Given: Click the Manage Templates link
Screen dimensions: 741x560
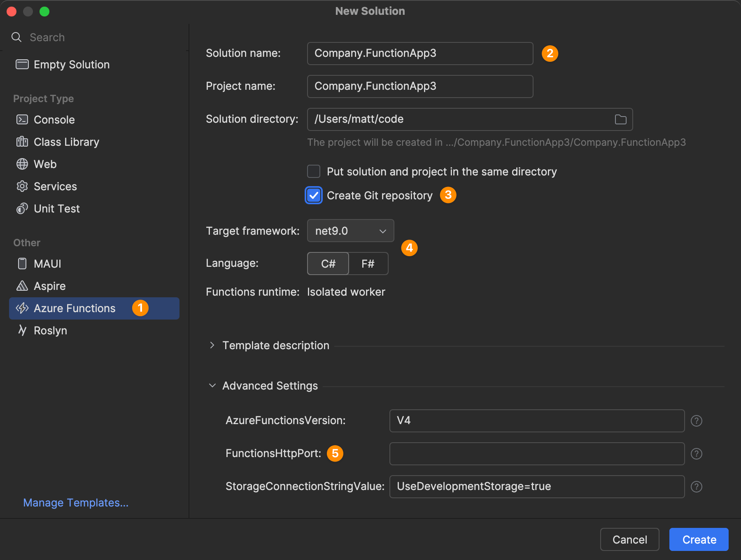Looking at the screenshot, I should pos(75,502).
